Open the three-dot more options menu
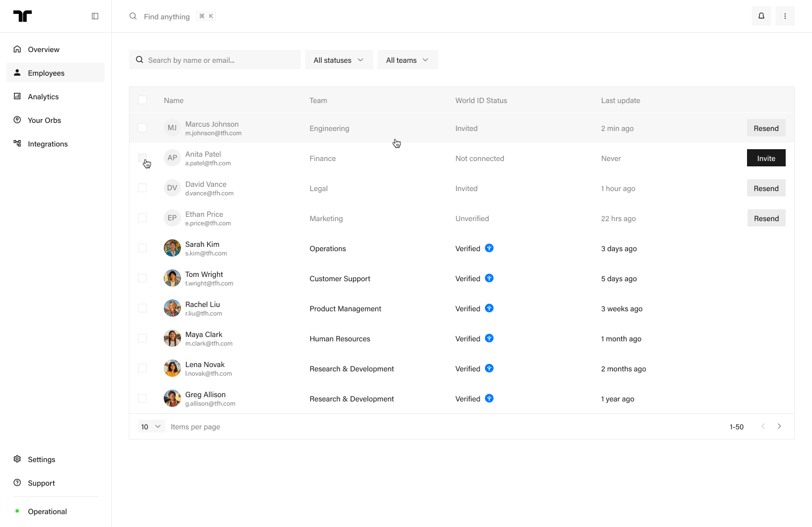812x527 pixels. [785, 16]
